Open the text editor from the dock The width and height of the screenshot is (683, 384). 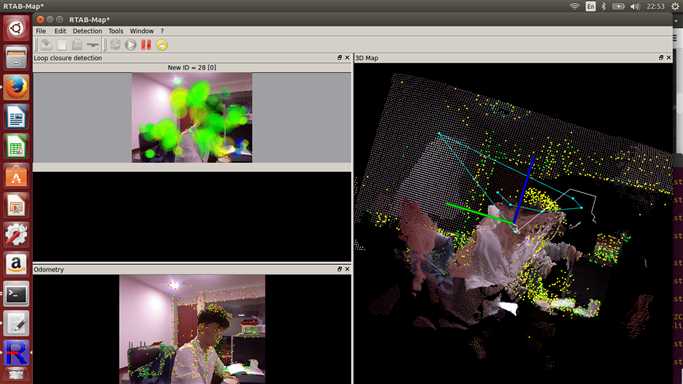click(x=16, y=324)
